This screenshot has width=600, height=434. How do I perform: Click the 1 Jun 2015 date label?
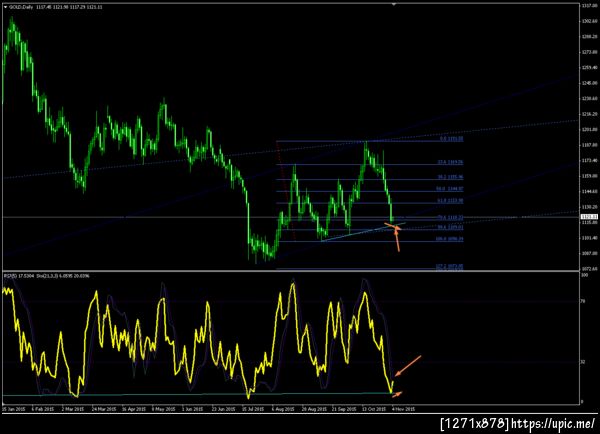192,409
